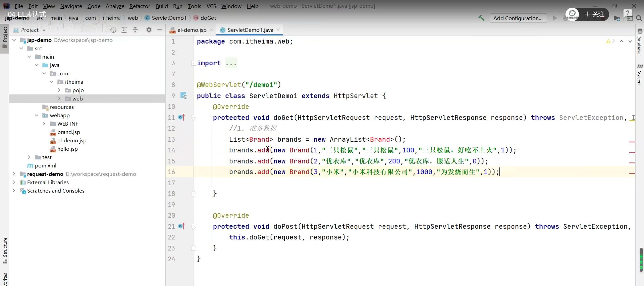This screenshot has width=644, height=286.
Task: Open the Database tool window
Action: click(639, 42)
